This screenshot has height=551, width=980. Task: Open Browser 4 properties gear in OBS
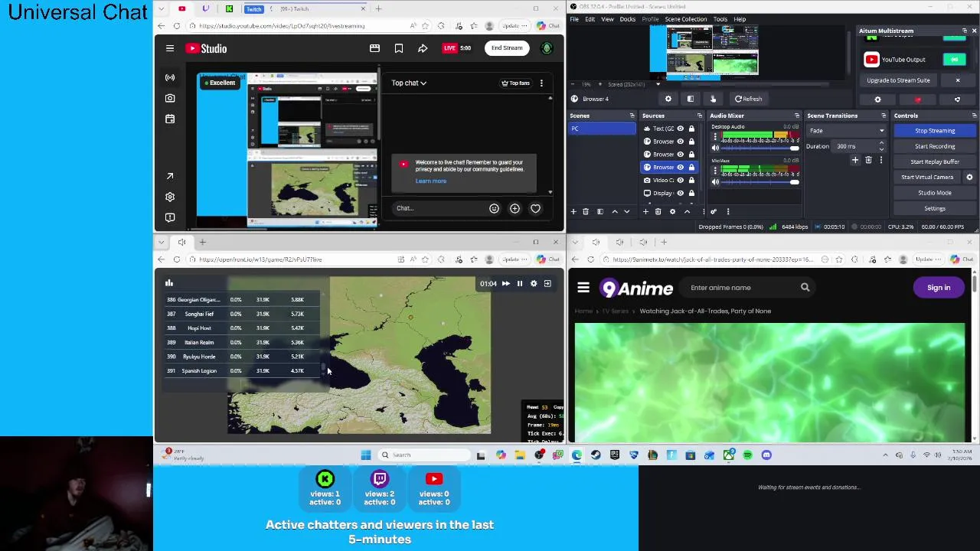click(668, 99)
